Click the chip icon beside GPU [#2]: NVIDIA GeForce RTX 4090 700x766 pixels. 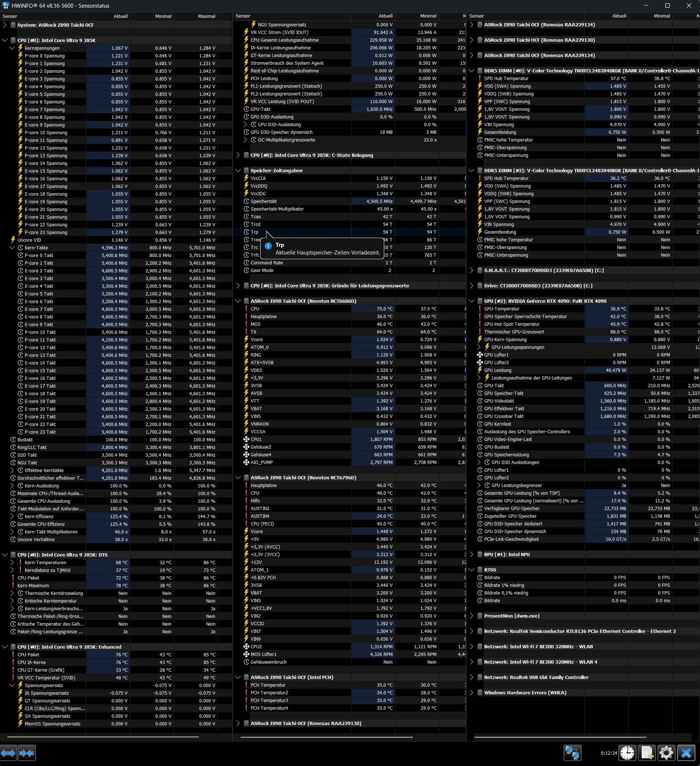point(480,301)
